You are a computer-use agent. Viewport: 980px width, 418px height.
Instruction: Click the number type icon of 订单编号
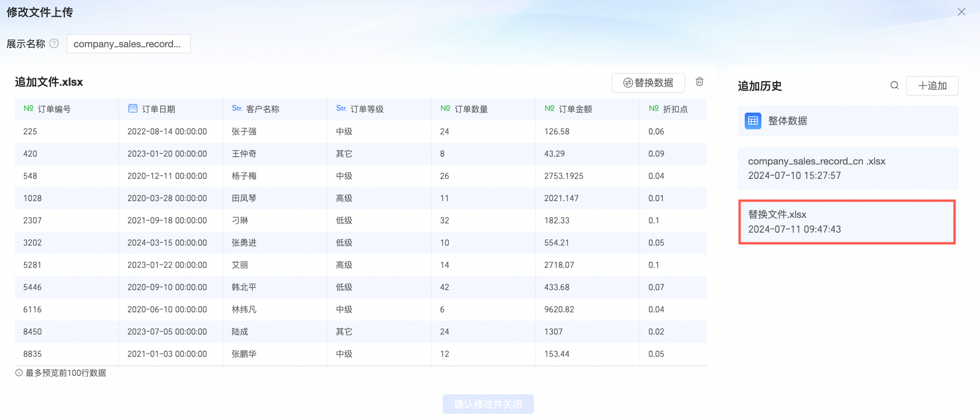pyautogui.click(x=29, y=108)
